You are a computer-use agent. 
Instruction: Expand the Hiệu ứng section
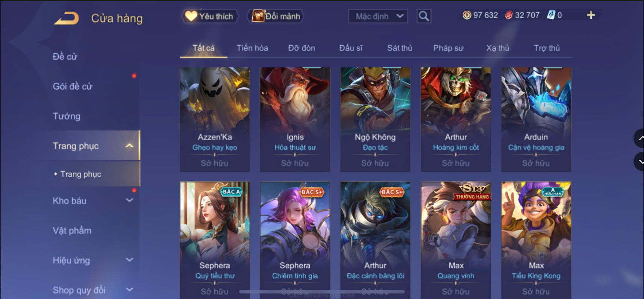pos(129,260)
